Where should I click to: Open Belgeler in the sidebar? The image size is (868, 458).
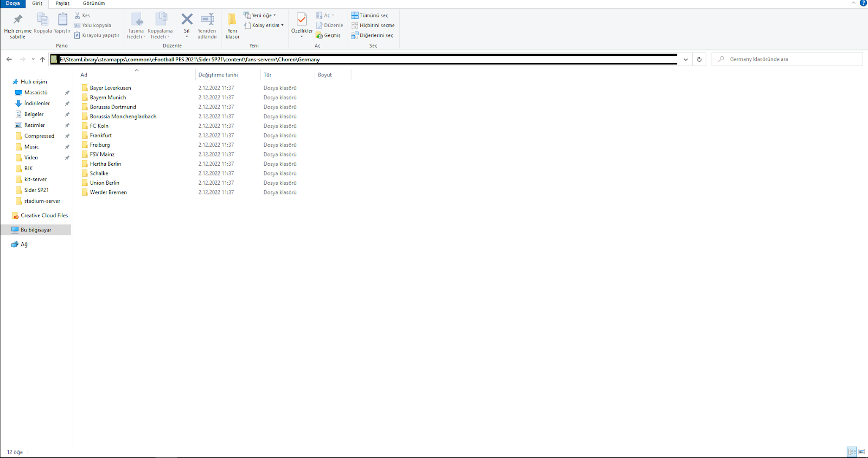point(34,114)
